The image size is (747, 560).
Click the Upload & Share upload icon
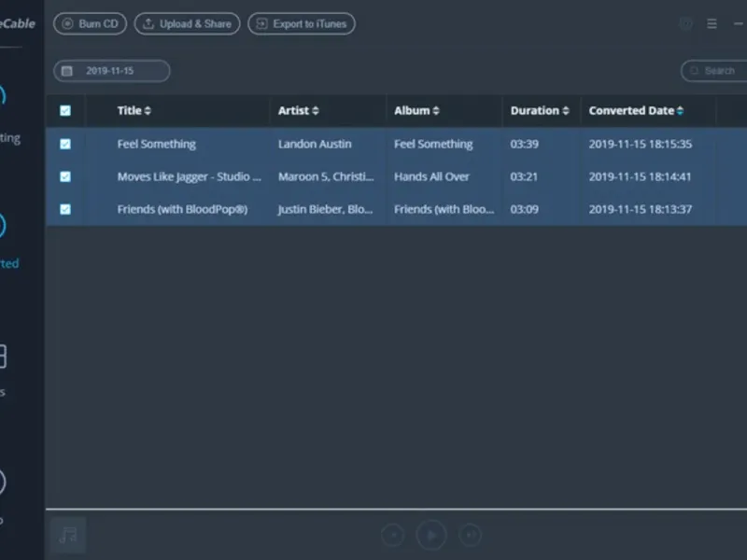point(148,24)
